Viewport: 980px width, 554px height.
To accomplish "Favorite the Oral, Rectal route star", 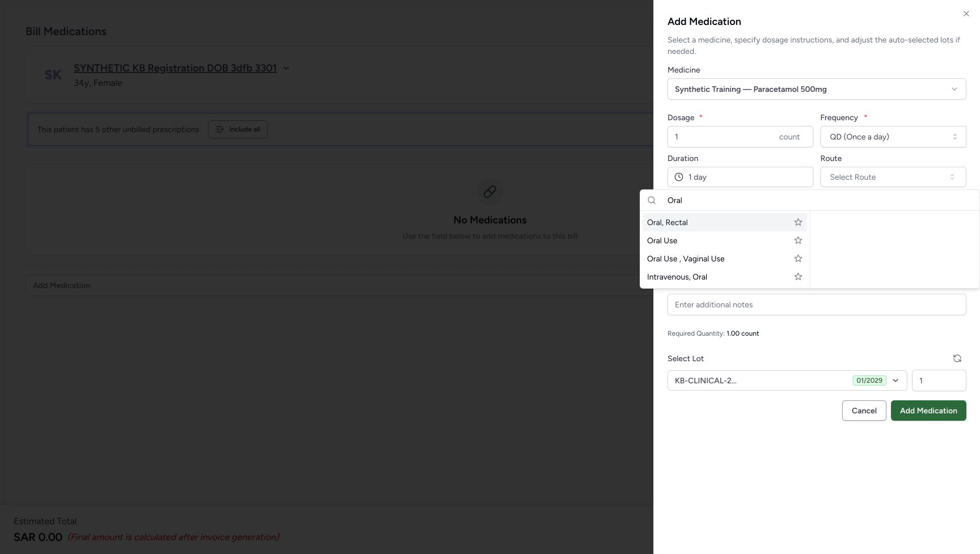I will [798, 222].
